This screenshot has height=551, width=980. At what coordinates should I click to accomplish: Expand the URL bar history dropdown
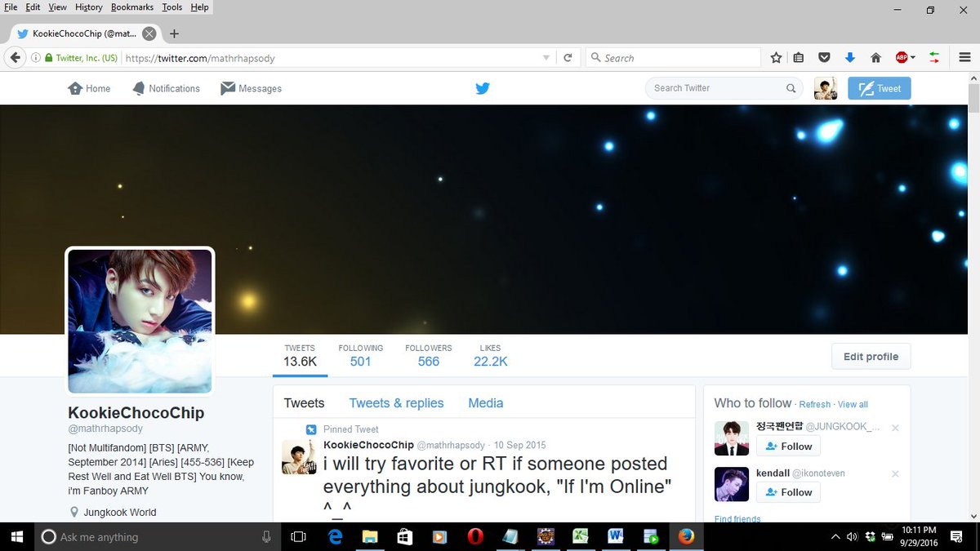point(546,58)
